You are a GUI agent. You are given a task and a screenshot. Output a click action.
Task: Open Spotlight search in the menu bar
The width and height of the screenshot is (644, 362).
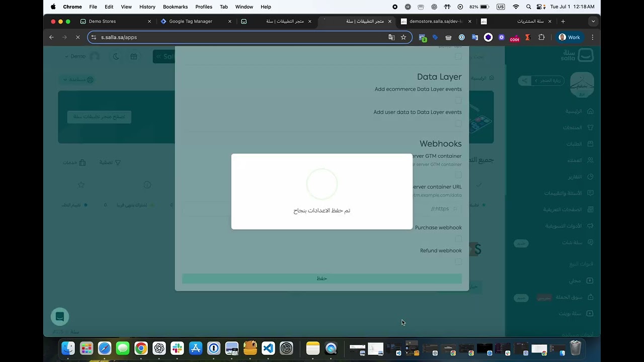point(528,7)
